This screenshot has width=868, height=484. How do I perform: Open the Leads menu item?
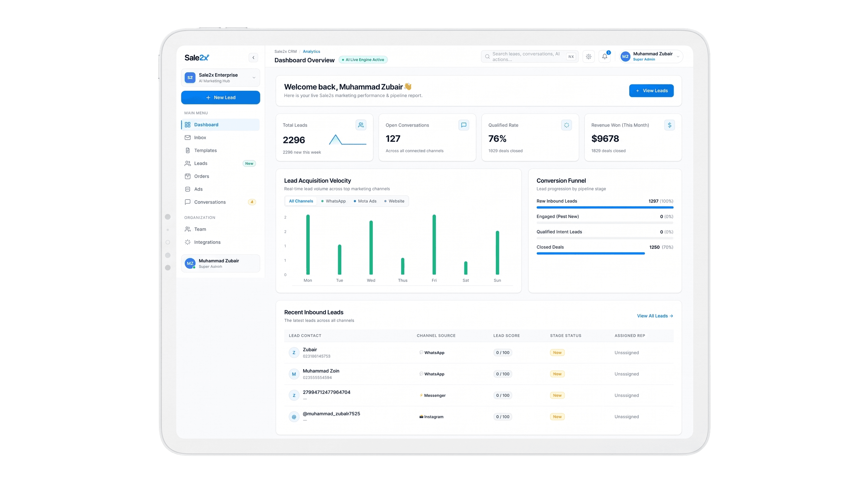[x=220, y=163]
